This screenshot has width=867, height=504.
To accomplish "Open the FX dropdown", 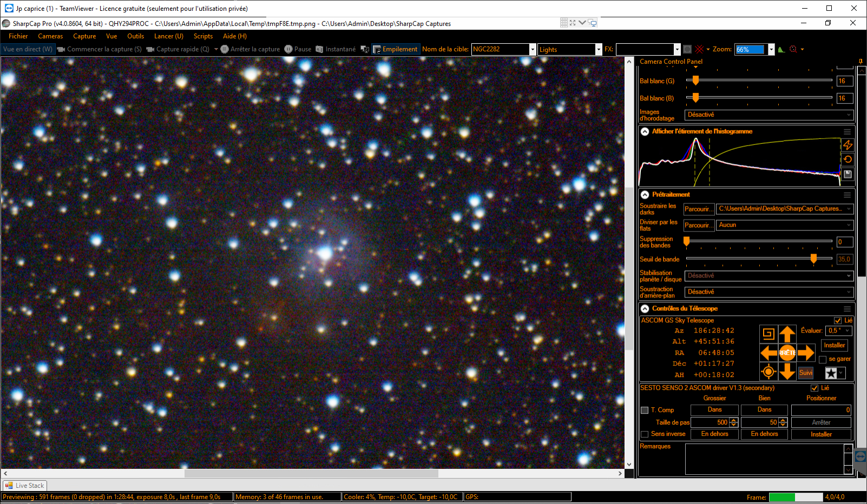I will (x=677, y=49).
